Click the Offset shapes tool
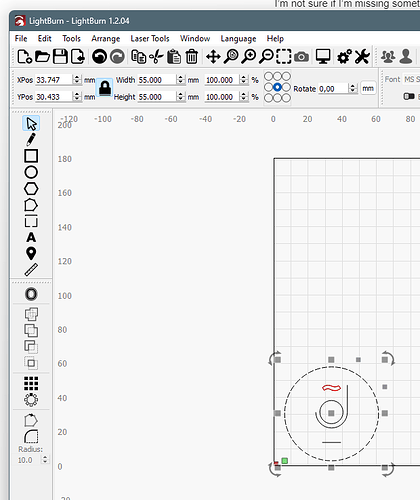 coord(31,294)
